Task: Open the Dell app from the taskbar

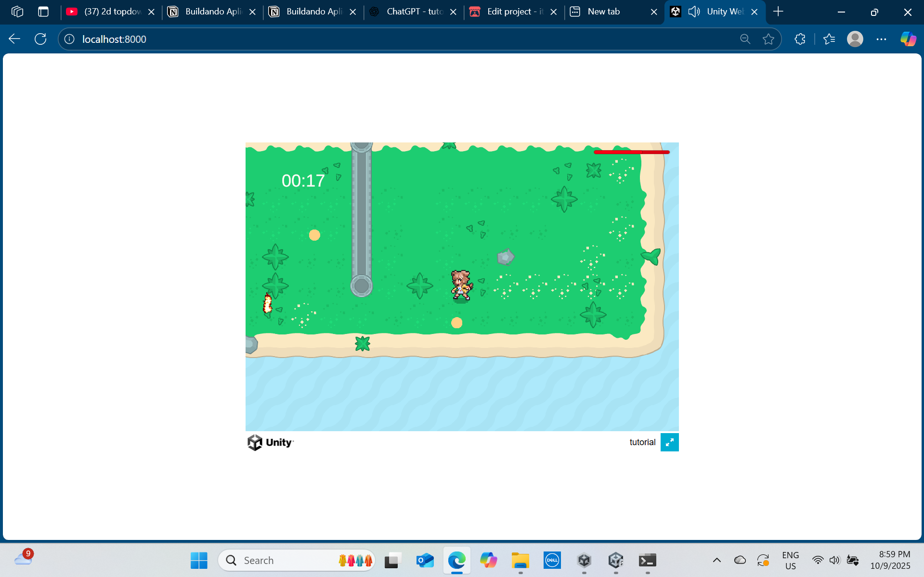Action: click(x=552, y=560)
